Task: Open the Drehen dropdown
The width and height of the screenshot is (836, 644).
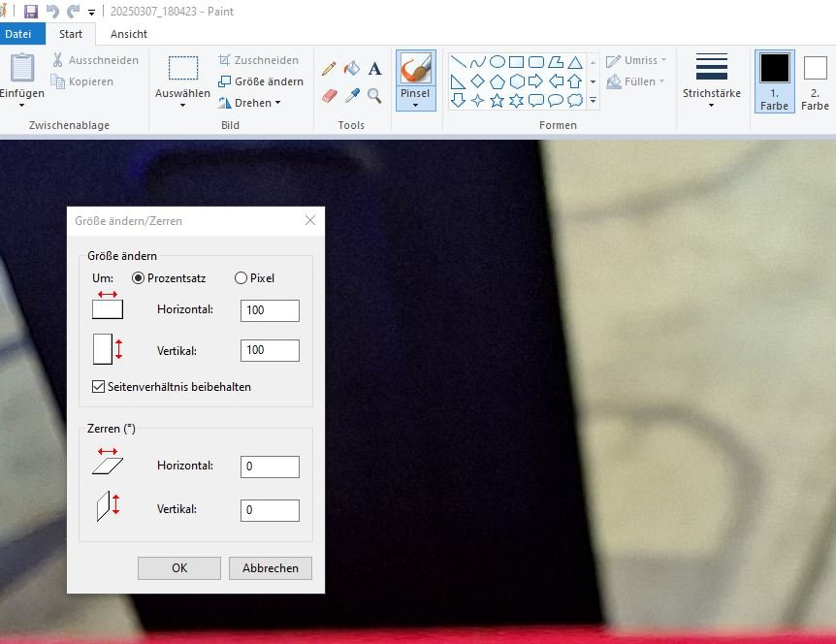Action: click(x=249, y=103)
